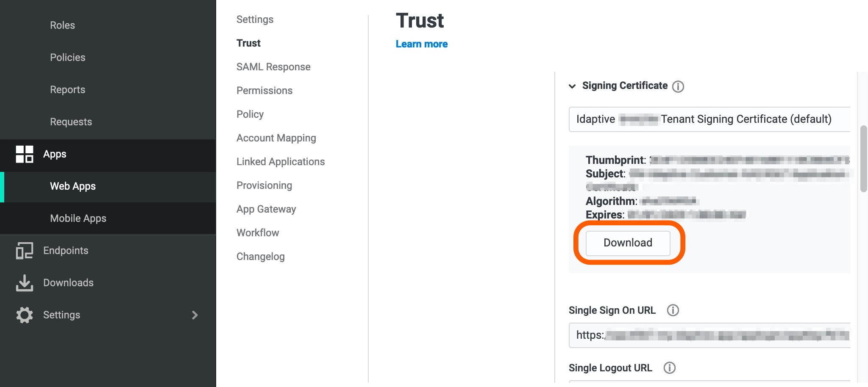Open the Account Mapping tab
Screen dimensions: 868x387
(x=276, y=138)
